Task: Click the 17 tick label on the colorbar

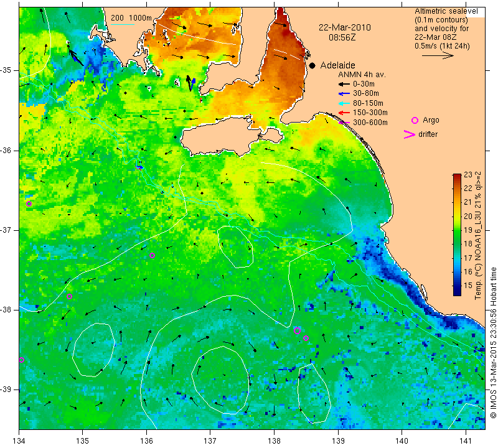Action: point(468,258)
